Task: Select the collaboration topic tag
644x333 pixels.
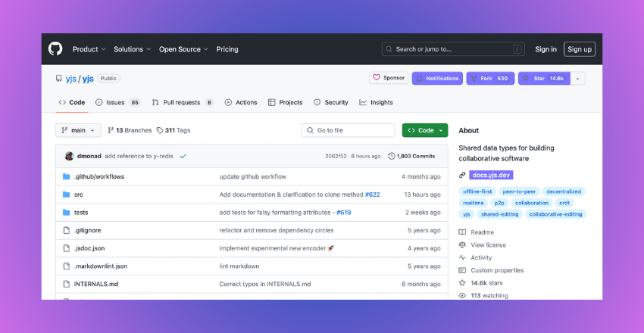Action: coord(532,203)
